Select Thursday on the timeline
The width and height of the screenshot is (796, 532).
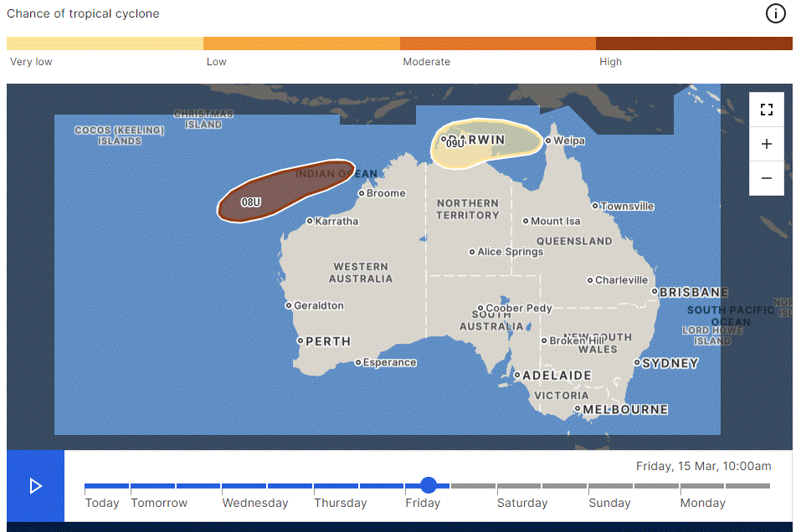point(340,503)
